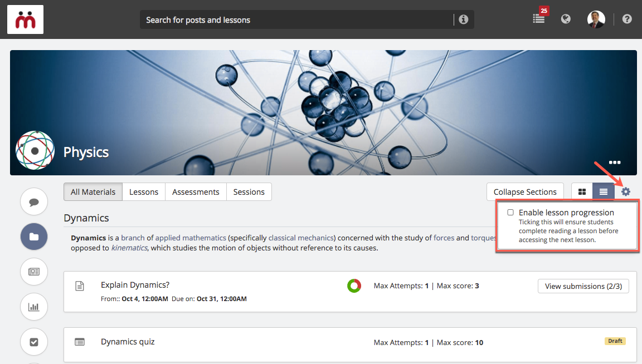Select the Sessions tab
The image size is (642, 364).
pos(249,192)
